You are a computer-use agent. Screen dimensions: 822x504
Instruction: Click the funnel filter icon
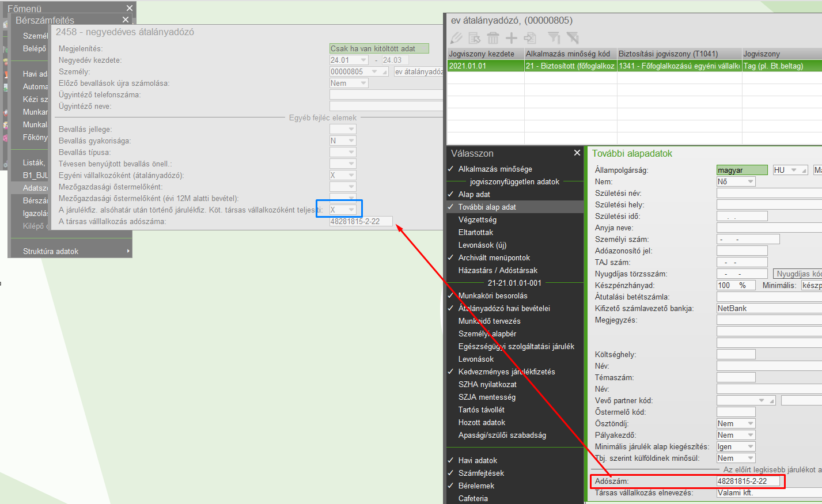tap(554, 38)
